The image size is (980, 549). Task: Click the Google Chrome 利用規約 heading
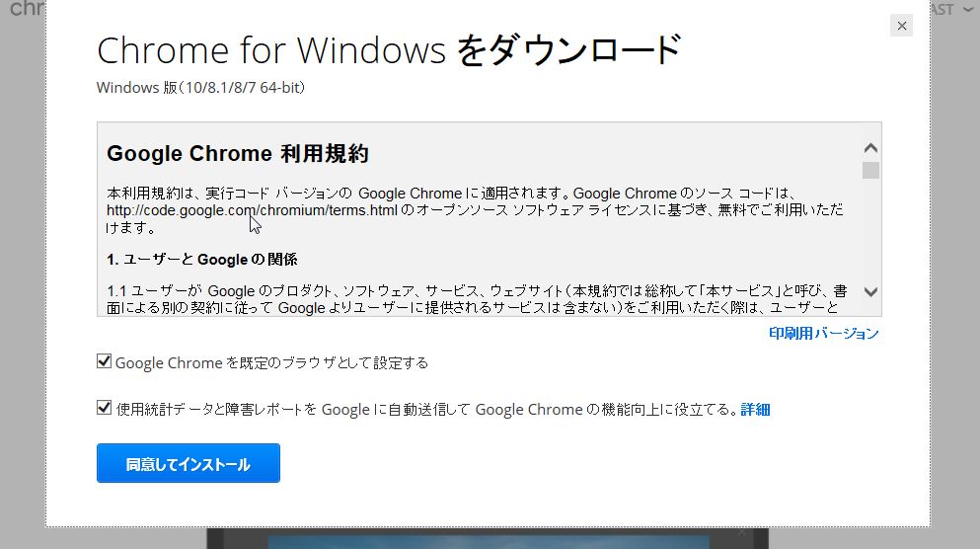(x=238, y=153)
